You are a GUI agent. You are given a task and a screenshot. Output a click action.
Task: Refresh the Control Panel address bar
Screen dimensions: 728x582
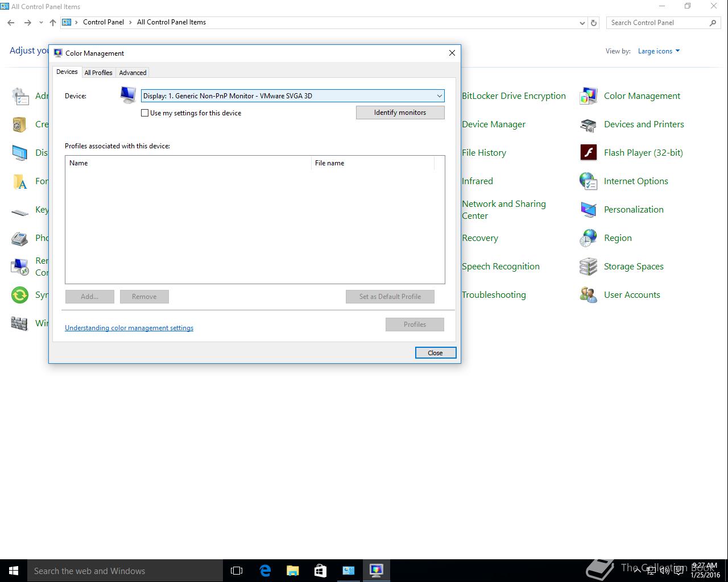[x=594, y=23]
